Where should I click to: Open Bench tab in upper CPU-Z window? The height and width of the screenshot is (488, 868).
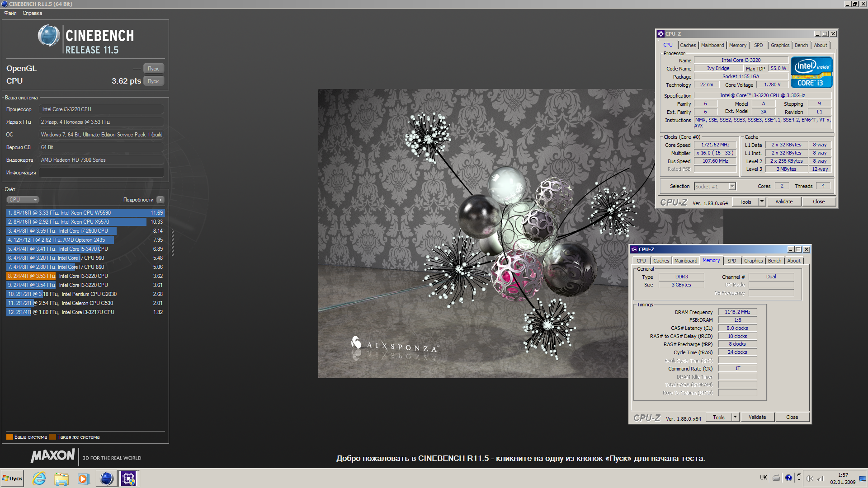(x=801, y=45)
